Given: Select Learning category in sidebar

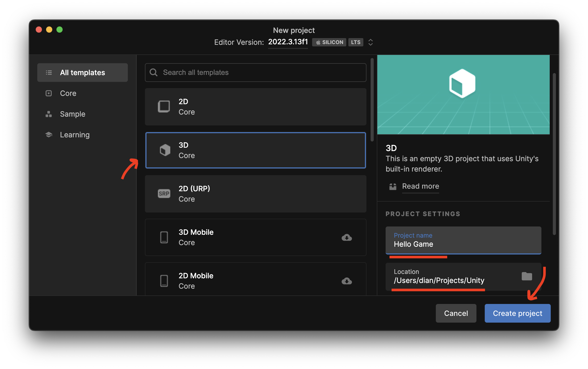Looking at the screenshot, I should (x=75, y=134).
